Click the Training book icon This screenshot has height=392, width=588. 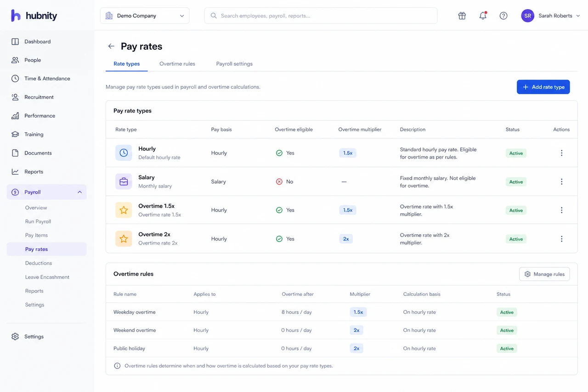tap(15, 134)
